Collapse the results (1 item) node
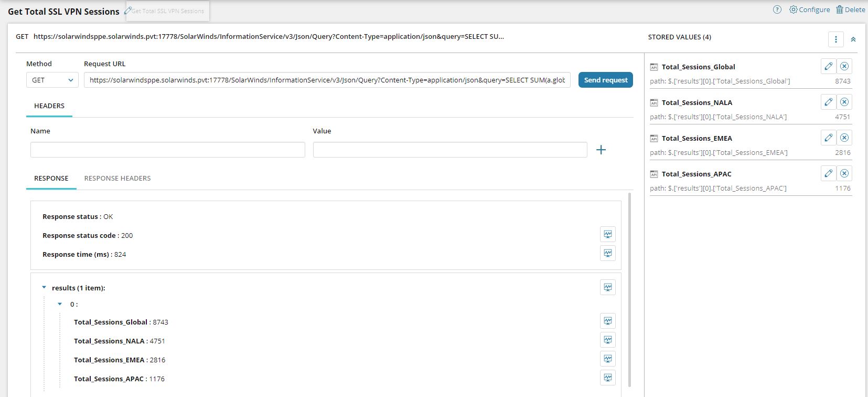This screenshot has height=397, width=868. [x=44, y=287]
